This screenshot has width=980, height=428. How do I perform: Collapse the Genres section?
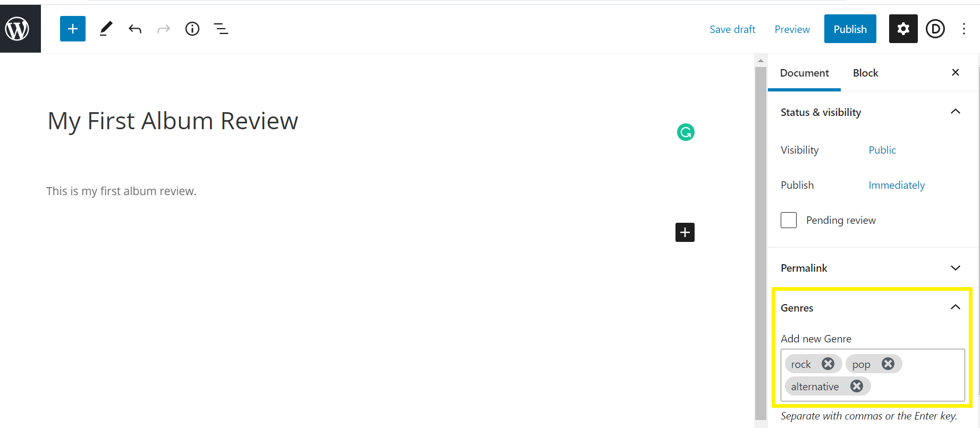[x=956, y=307]
